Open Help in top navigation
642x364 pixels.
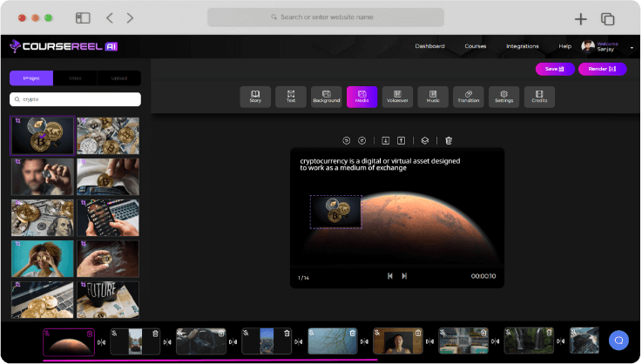pos(565,46)
